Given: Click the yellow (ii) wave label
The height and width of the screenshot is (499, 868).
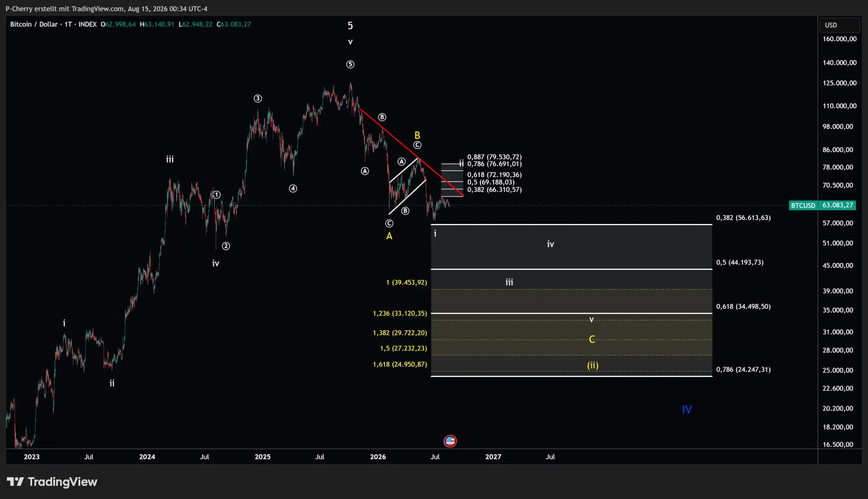Looking at the screenshot, I should 593,365.
